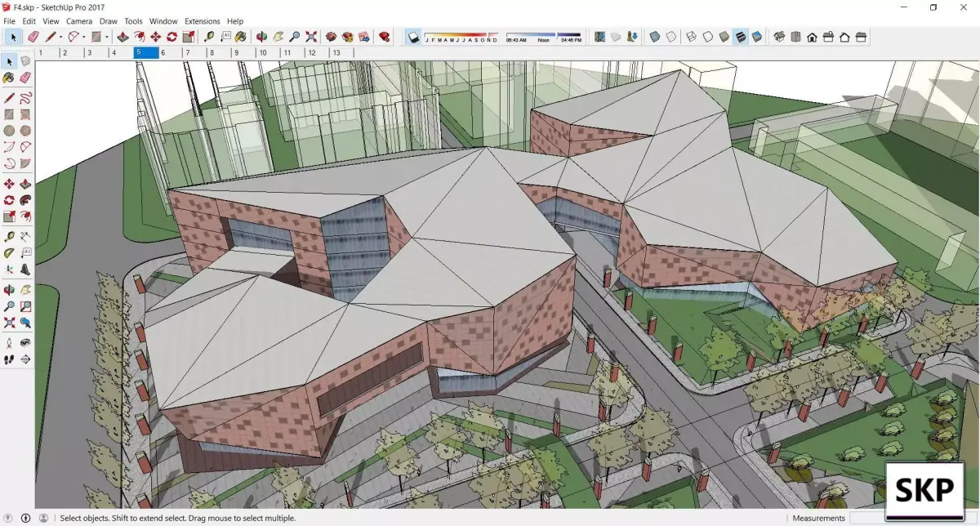Select the Push/Pull tool in top toolbar
This screenshot has height=526, width=980.
pyautogui.click(x=122, y=37)
